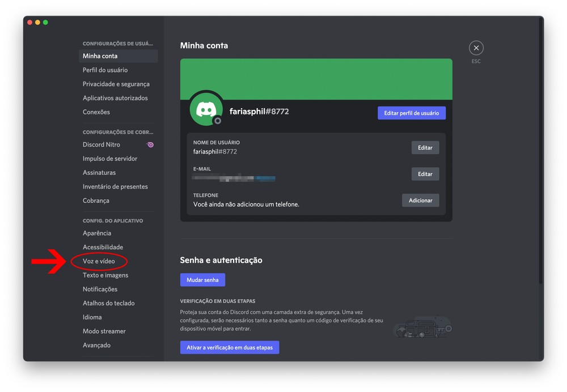Image resolution: width=567 pixels, height=392 pixels.
Task: Open Atalhos do teclado section
Action: pyautogui.click(x=108, y=304)
